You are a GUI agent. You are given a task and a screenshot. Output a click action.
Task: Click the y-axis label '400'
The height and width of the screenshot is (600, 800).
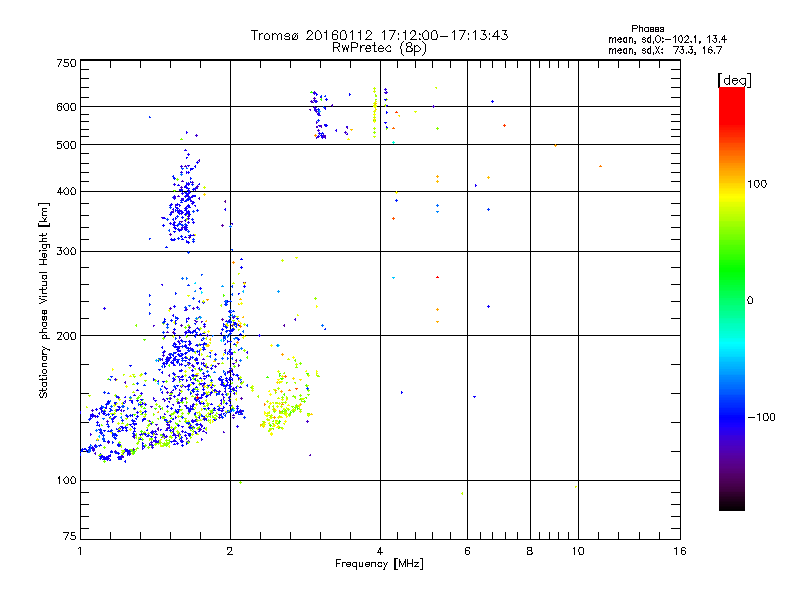[66, 192]
